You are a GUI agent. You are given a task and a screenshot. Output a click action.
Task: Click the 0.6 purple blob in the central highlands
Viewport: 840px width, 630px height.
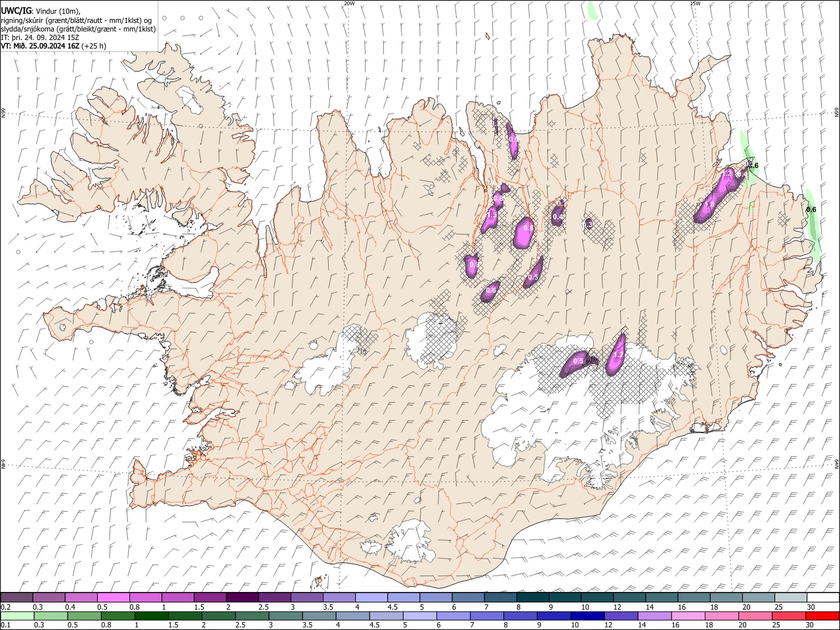click(x=491, y=291)
